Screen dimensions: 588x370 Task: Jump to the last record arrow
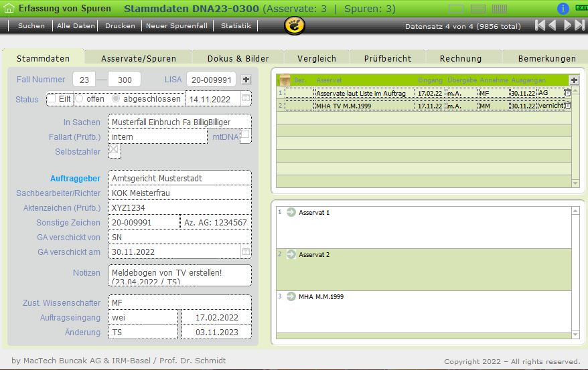[x=580, y=25]
